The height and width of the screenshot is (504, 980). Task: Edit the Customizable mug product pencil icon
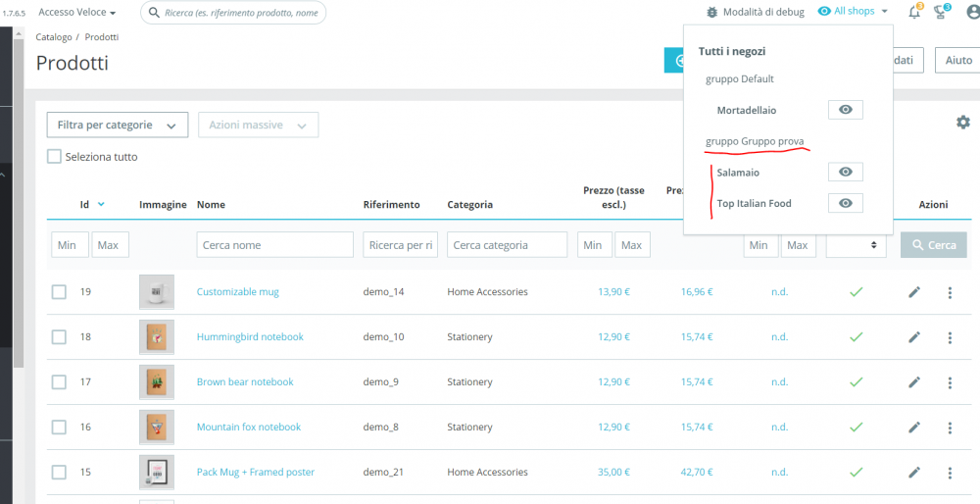[914, 292]
